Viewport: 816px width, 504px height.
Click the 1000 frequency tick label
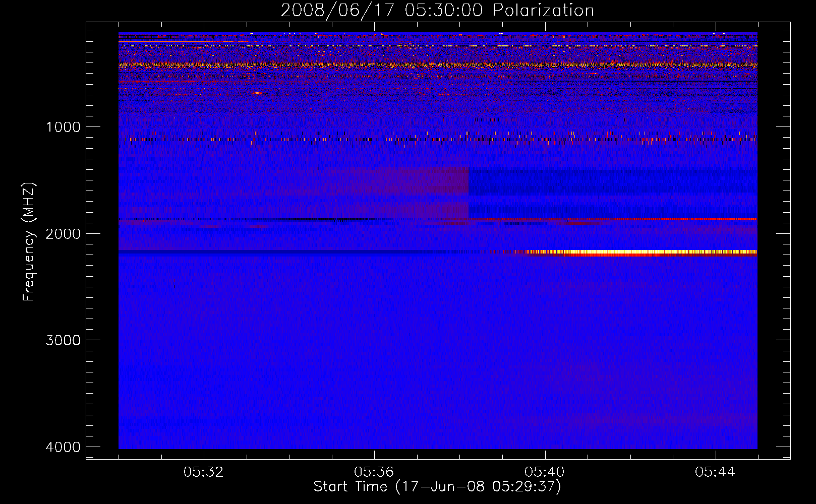coord(63,127)
